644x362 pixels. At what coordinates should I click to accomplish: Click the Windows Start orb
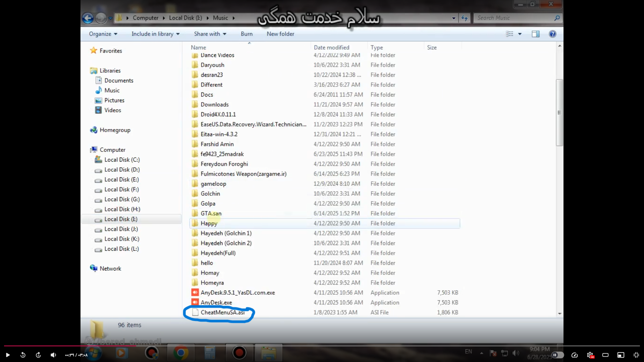94,353
